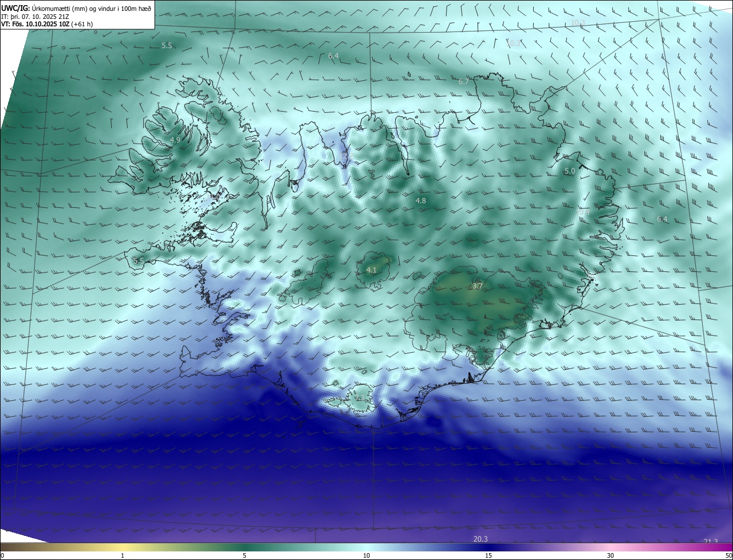733x560 pixels.
Task: Click the 4.8 value in north-central Iceland
Action: tap(421, 201)
